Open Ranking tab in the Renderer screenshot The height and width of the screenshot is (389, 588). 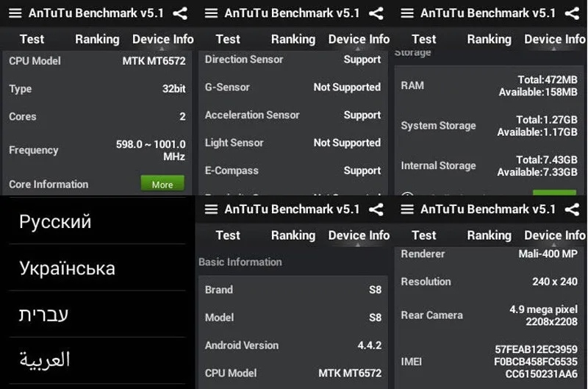coord(490,235)
